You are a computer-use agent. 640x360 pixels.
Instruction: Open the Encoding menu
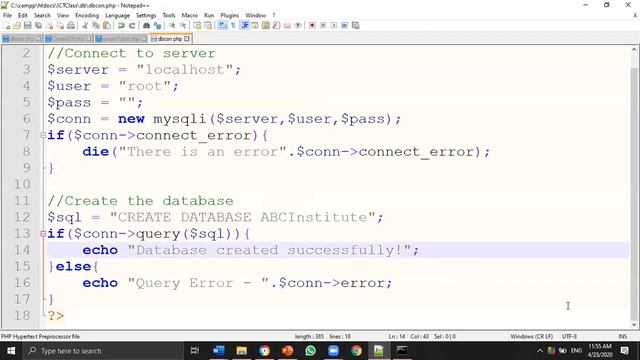point(87,15)
